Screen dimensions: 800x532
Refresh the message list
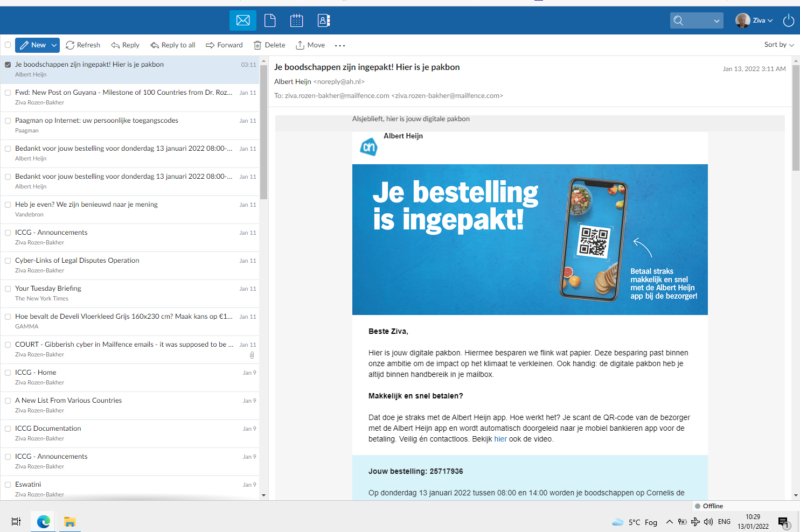click(x=83, y=45)
